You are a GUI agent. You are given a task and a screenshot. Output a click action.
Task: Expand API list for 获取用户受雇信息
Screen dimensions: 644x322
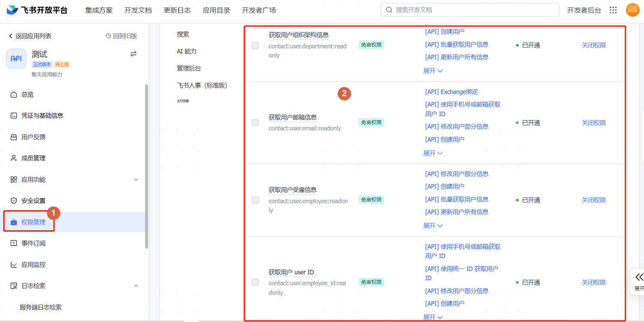tap(433, 226)
